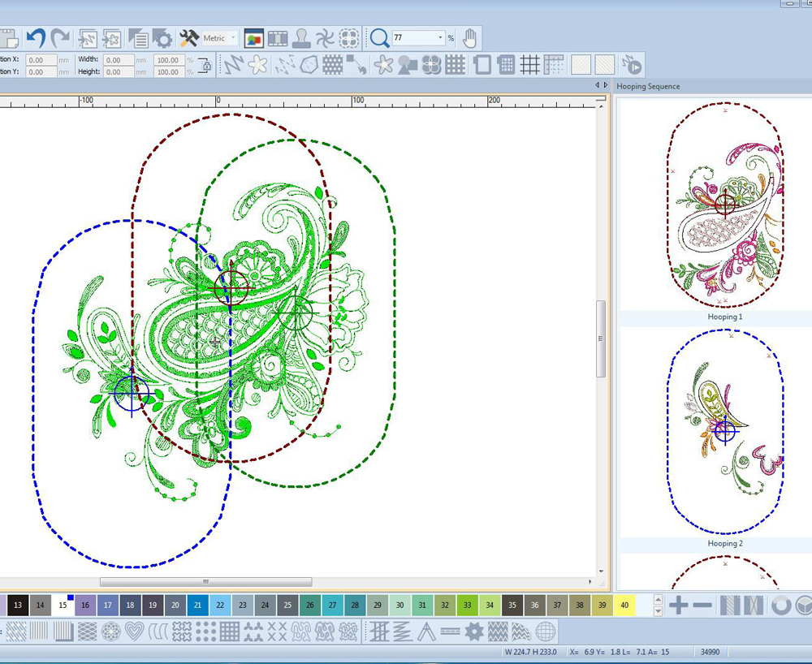Toggle the proportional lock icon
The width and height of the screenshot is (812, 664).
click(205, 66)
